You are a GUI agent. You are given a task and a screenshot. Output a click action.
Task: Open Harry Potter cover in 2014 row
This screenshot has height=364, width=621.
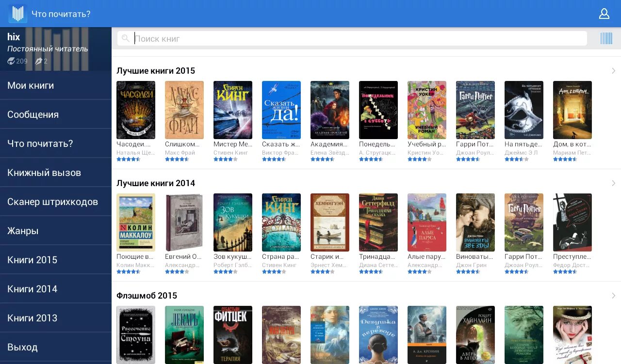pos(524,222)
